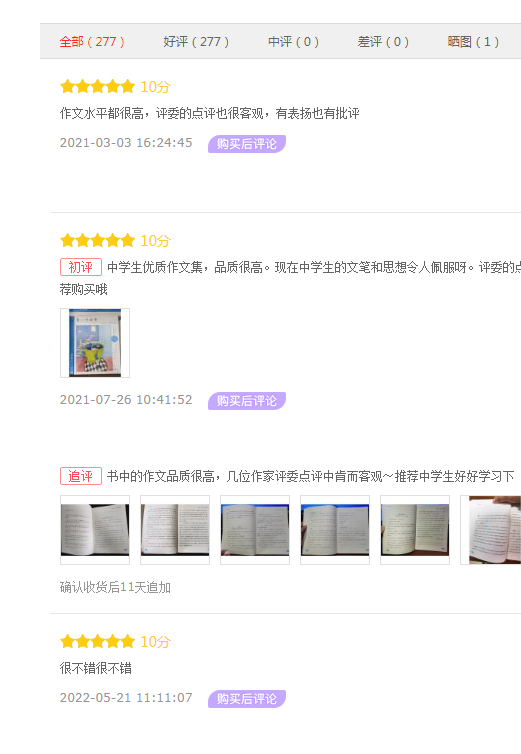Click the 购买后评论 badge dated 2021-07-26

tap(247, 401)
